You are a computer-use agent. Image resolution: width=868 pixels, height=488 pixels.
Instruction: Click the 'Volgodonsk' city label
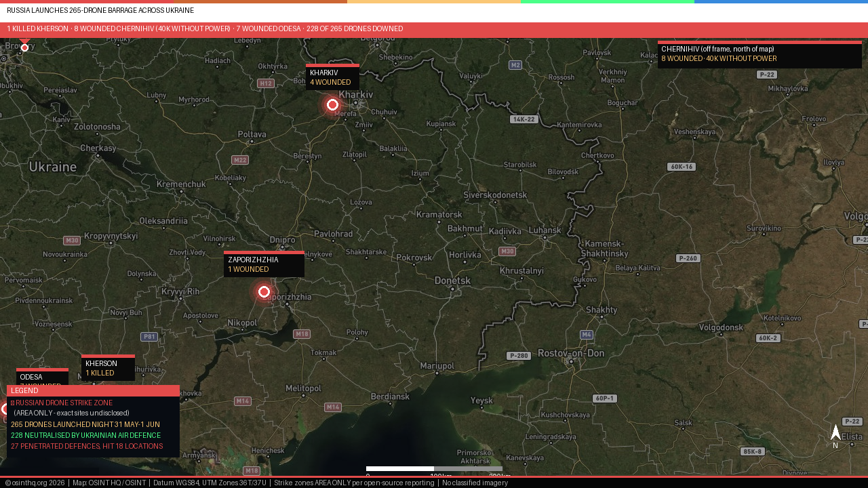click(x=722, y=327)
